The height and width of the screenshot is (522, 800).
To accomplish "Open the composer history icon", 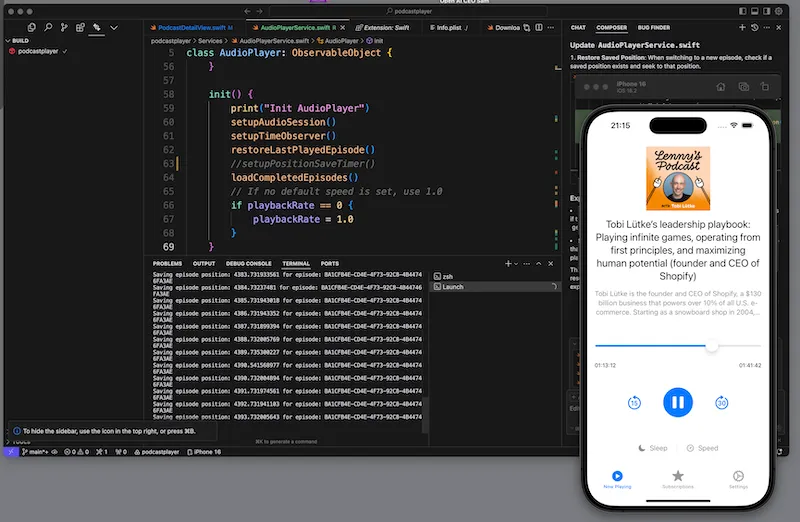I will [755, 28].
